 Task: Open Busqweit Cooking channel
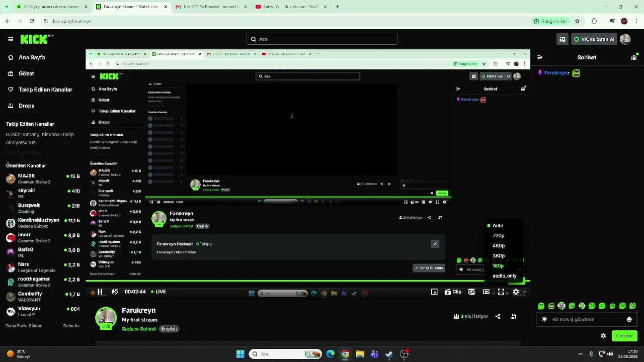coord(43,208)
